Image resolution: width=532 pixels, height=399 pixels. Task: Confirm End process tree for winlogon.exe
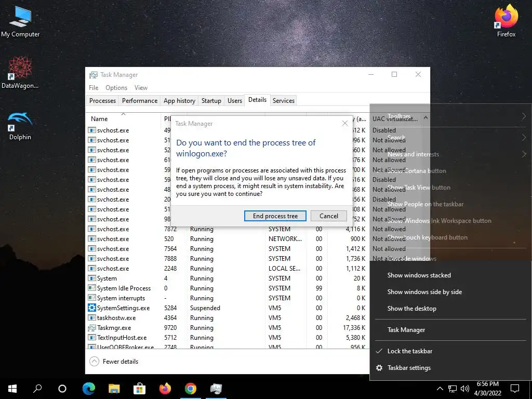pyautogui.click(x=275, y=216)
